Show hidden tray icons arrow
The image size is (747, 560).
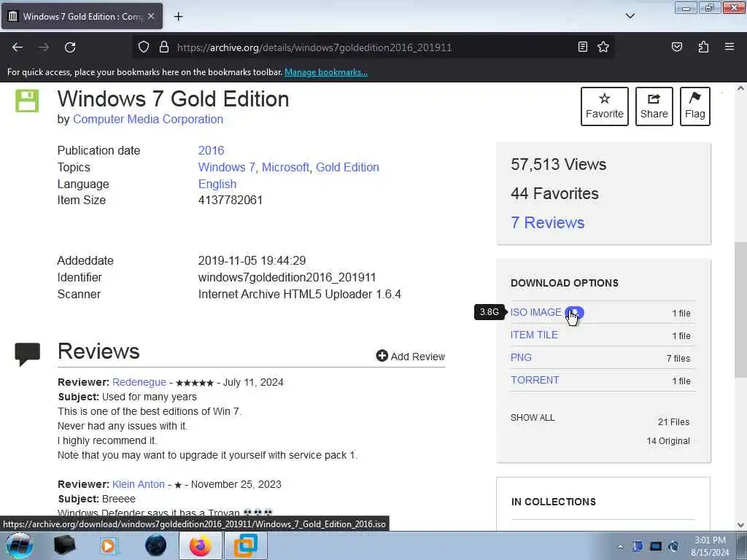pos(620,546)
